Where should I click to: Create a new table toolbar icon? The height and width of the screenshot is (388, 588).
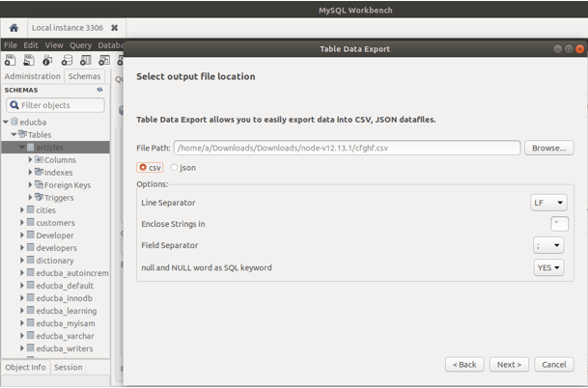pyautogui.click(x=86, y=60)
